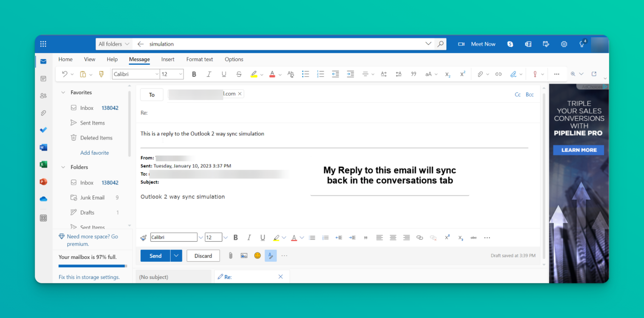Open the All folders dropdown
644x318 pixels.
[x=114, y=44]
